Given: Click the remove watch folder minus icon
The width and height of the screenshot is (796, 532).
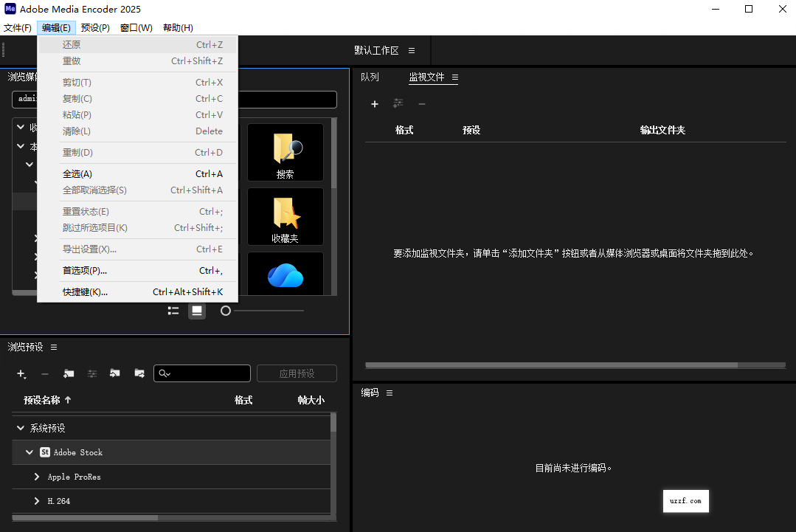Looking at the screenshot, I should pos(421,104).
